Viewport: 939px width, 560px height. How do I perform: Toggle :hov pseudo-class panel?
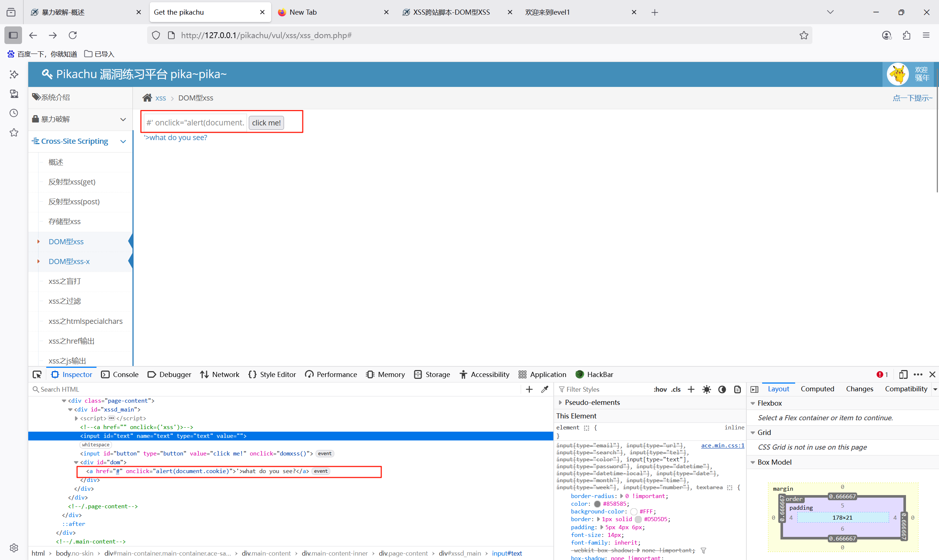660,389
